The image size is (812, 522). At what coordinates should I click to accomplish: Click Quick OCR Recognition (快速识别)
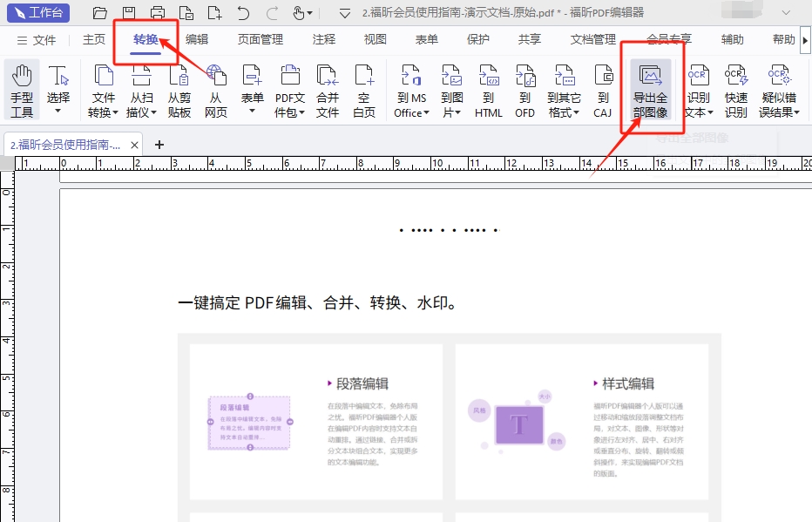click(736, 91)
